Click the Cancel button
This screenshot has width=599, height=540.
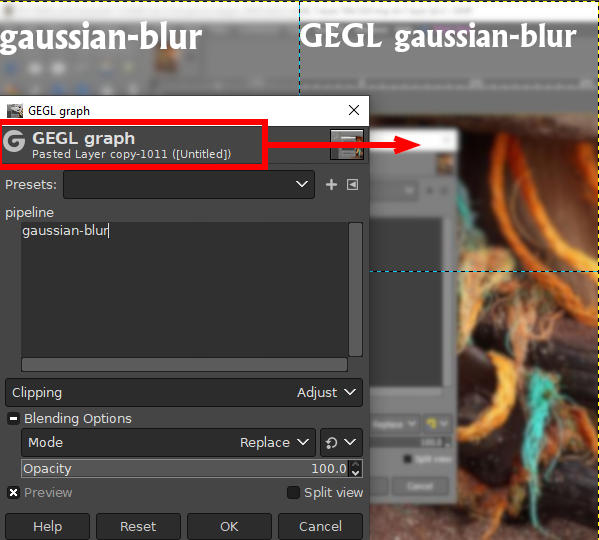(321, 527)
